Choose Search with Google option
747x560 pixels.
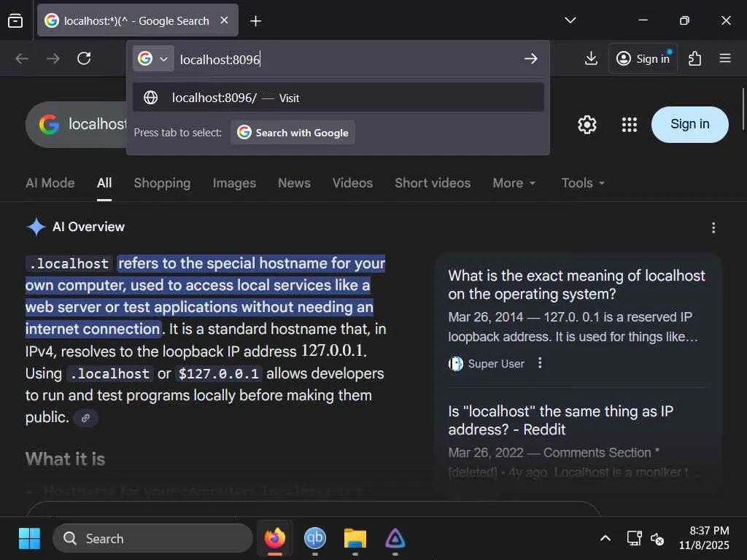293,133
